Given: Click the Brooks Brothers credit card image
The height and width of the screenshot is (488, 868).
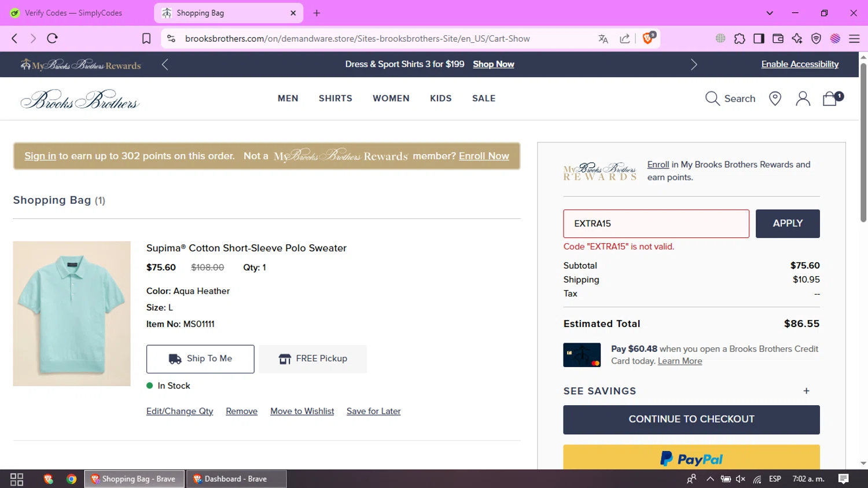Looking at the screenshot, I should coord(582,355).
